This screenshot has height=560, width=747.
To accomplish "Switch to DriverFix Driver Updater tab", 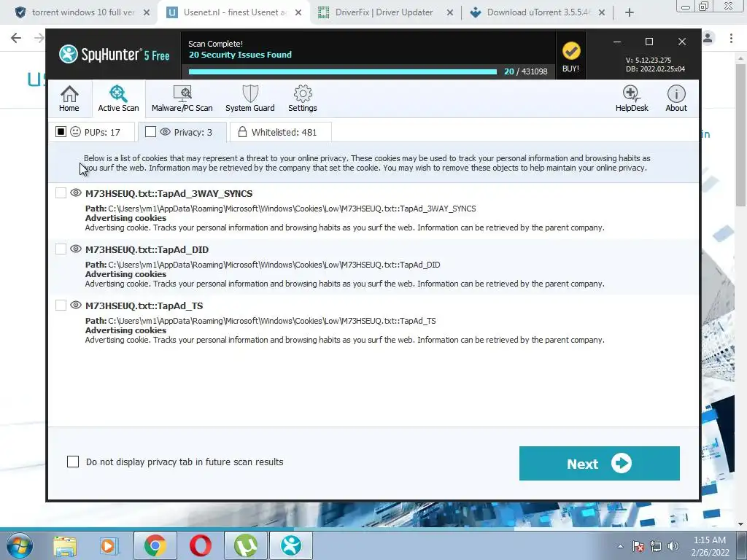I will (384, 12).
